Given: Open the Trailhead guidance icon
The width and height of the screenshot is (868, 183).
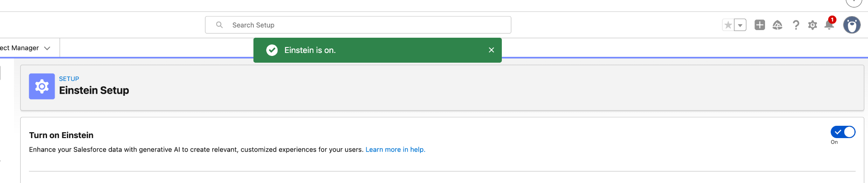Looking at the screenshot, I should click(x=777, y=25).
